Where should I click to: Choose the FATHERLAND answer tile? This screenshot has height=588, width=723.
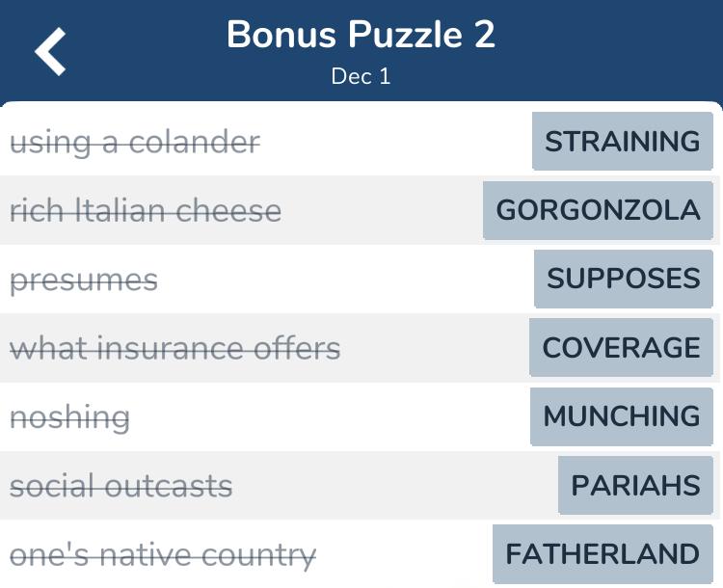pos(602,554)
